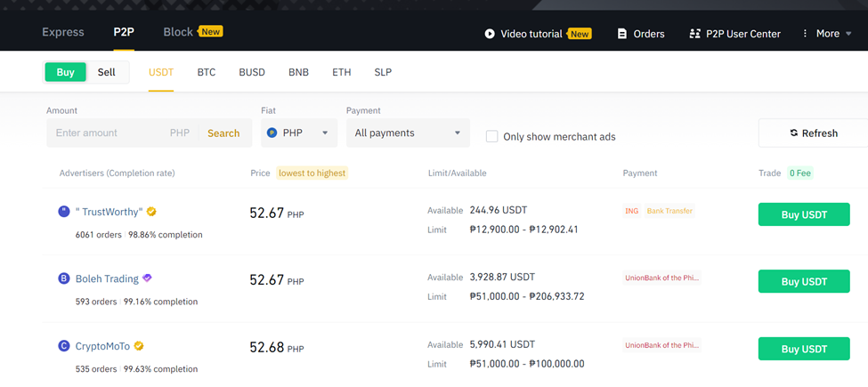Open the Fiat PHP dropdown
This screenshot has width=868, height=387.
[299, 133]
